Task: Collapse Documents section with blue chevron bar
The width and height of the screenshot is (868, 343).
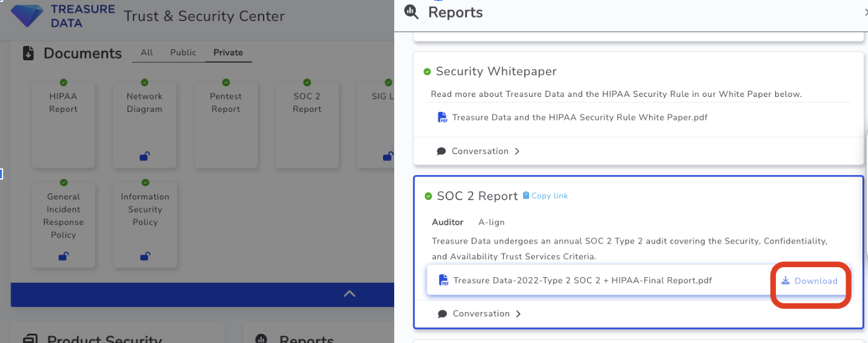Action: [349, 294]
